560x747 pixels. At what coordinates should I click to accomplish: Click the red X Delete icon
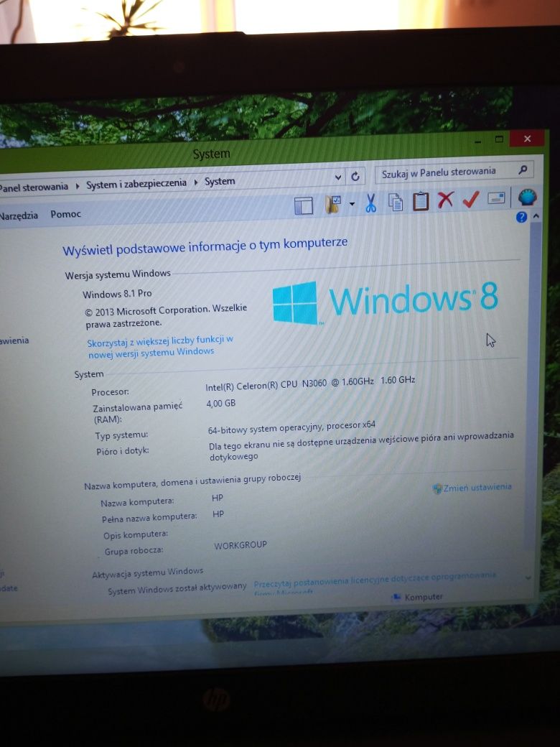pyautogui.click(x=445, y=200)
